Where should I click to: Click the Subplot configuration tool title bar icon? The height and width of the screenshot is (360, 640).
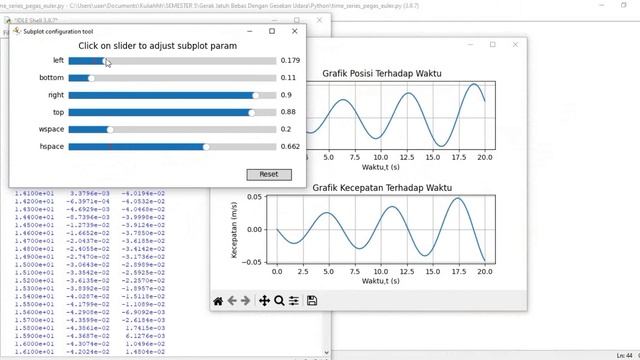[x=17, y=31]
